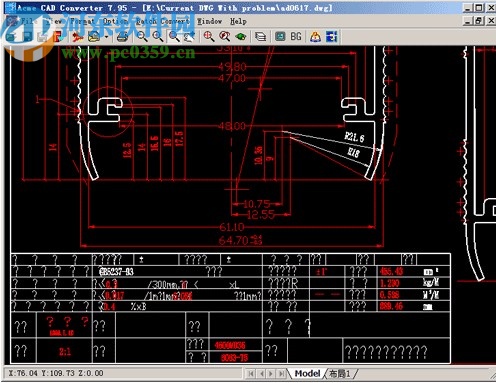The height and width of the screenshot is (383, 496).
Task: Open the Layers manager icon
Action: (x=260, y=36)
